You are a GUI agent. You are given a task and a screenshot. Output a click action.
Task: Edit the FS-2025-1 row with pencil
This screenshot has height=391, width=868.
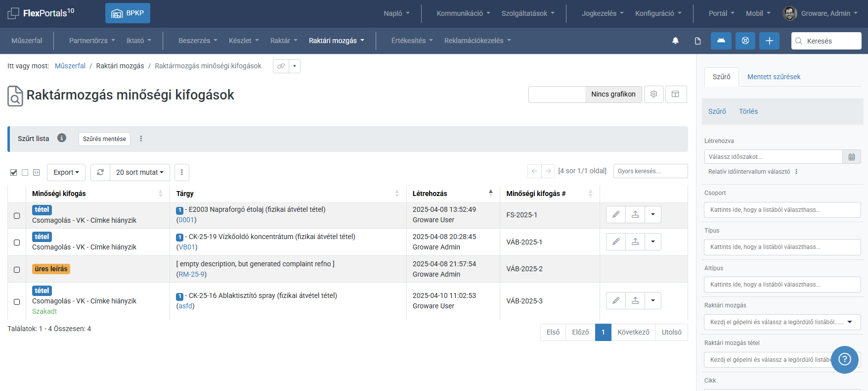(x=616, y=214)
